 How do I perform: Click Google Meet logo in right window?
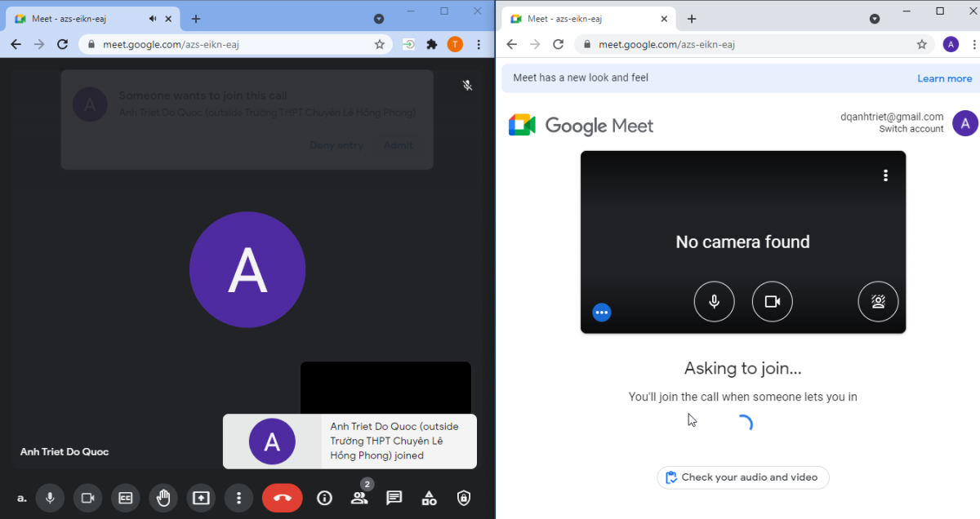point(581,125)
